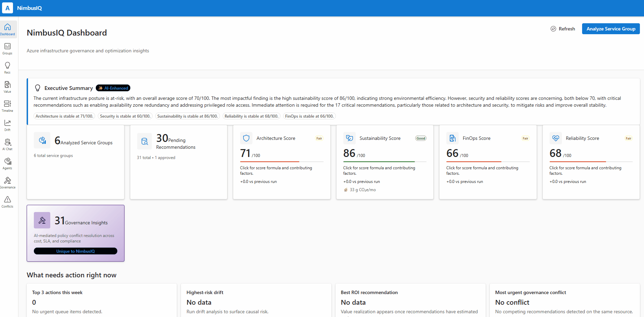Open the Recs section
This screenshot has height=317, width=644.
pyautogui.click(x=7, y=67)
